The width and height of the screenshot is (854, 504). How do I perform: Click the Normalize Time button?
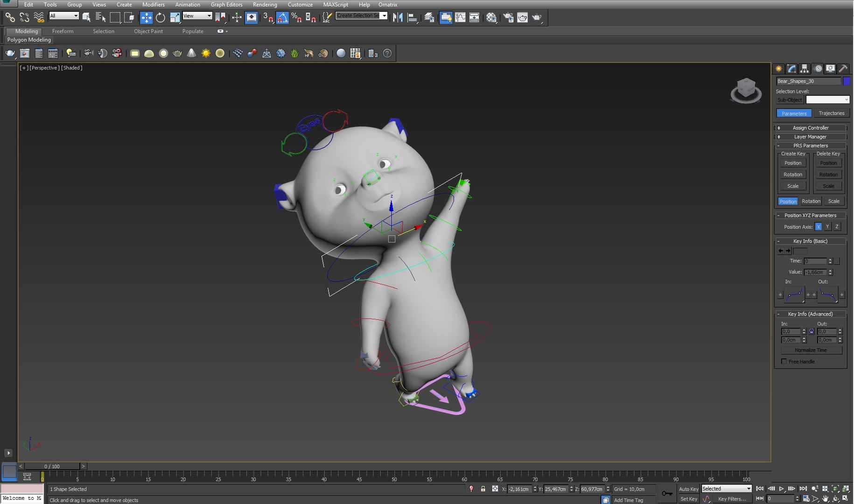(x=811, y=350)
